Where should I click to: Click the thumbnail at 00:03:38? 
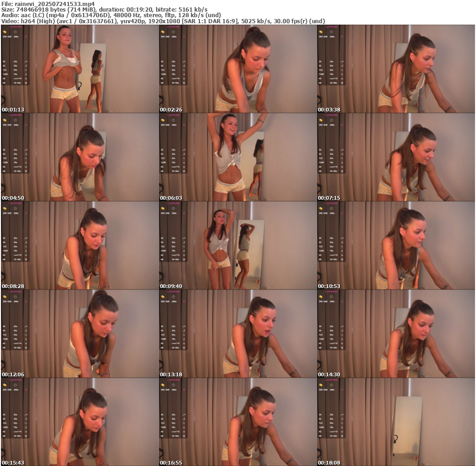[396, 69]
